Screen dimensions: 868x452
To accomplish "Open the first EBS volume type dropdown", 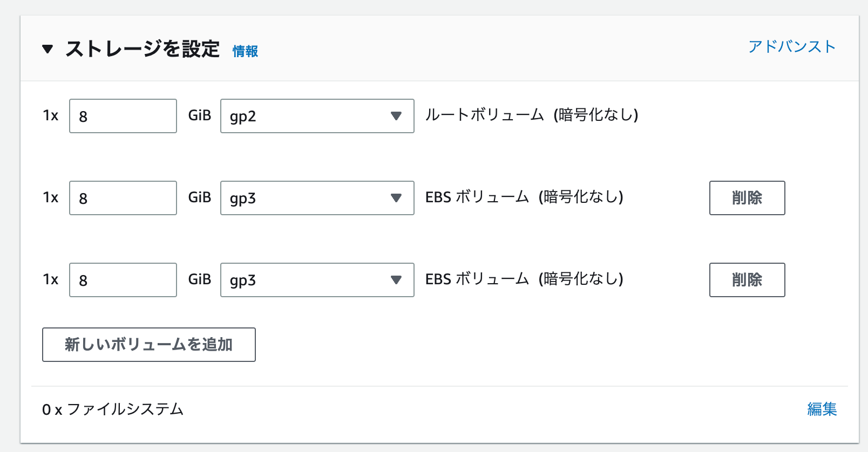I will pyautogui.click(x=316, y=198).
